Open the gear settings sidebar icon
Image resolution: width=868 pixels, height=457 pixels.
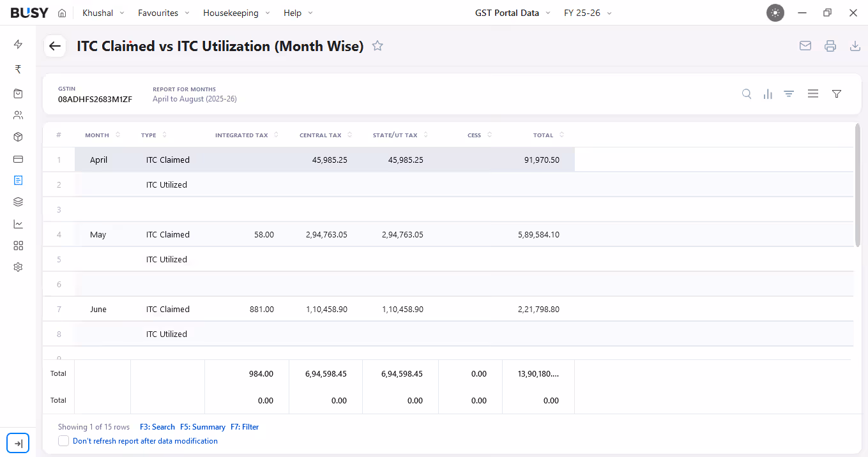pos(18,267)
